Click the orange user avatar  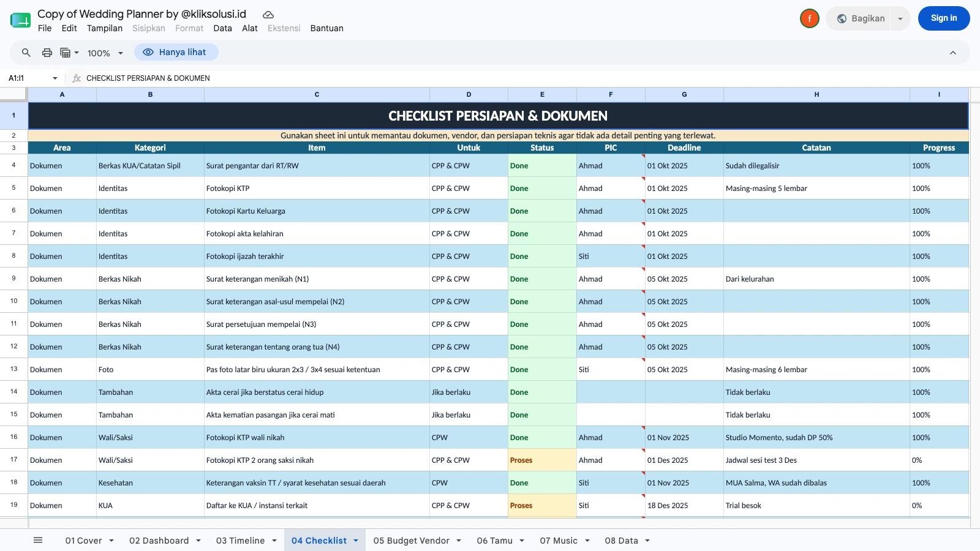[810, 18]
